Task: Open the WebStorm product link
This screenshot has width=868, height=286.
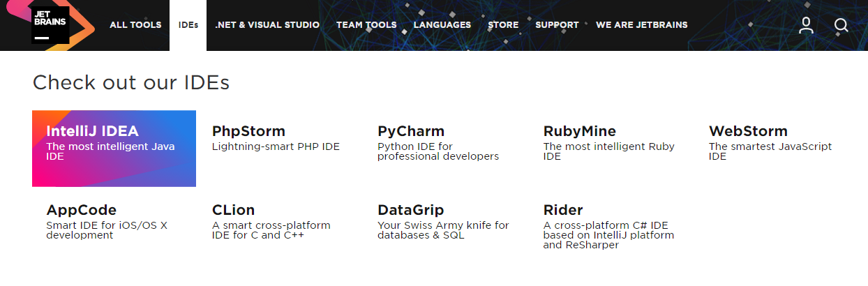Action: (x=748, y=131)
